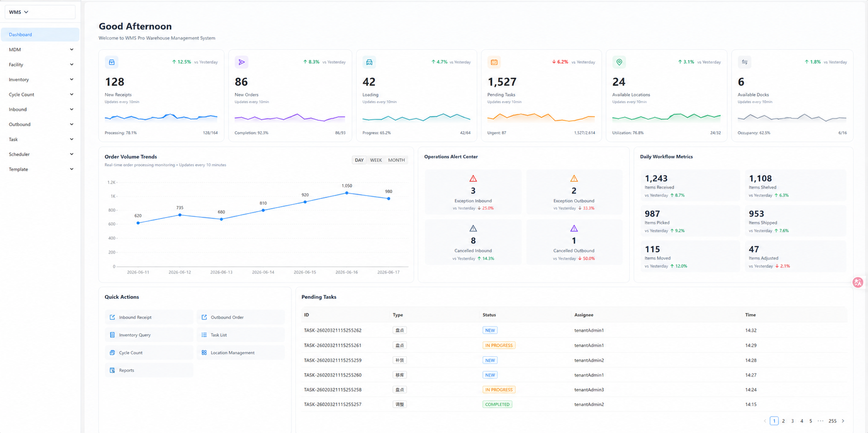Jump to last page 255

pos(832,421)
